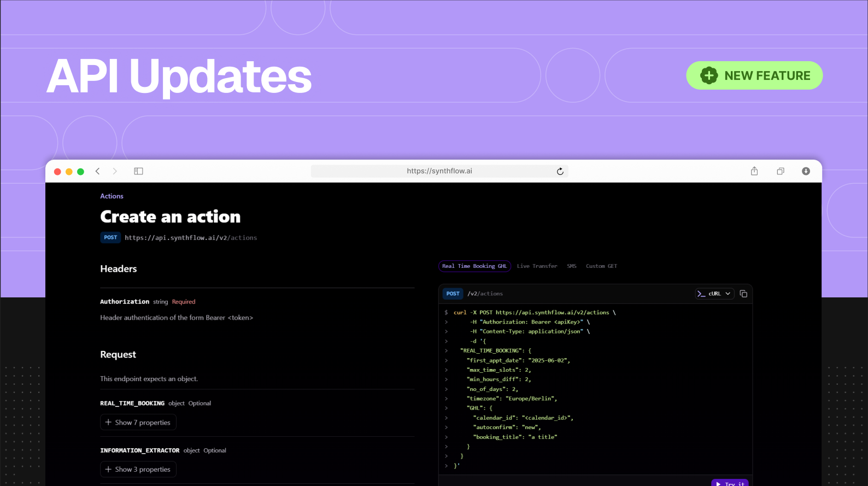Click the browser forward arrow
Image resolution: width=868 pixels, height=486 pixels.
(115, 171)
